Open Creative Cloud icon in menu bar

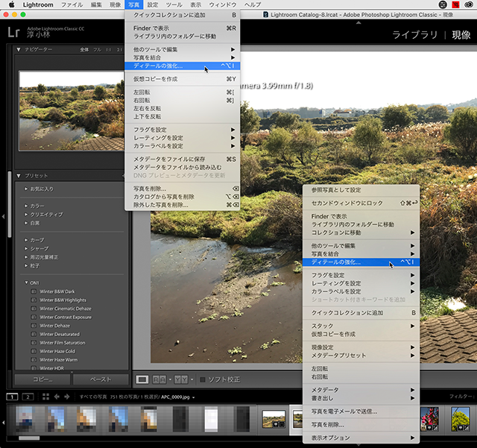(x=469, y=4)
